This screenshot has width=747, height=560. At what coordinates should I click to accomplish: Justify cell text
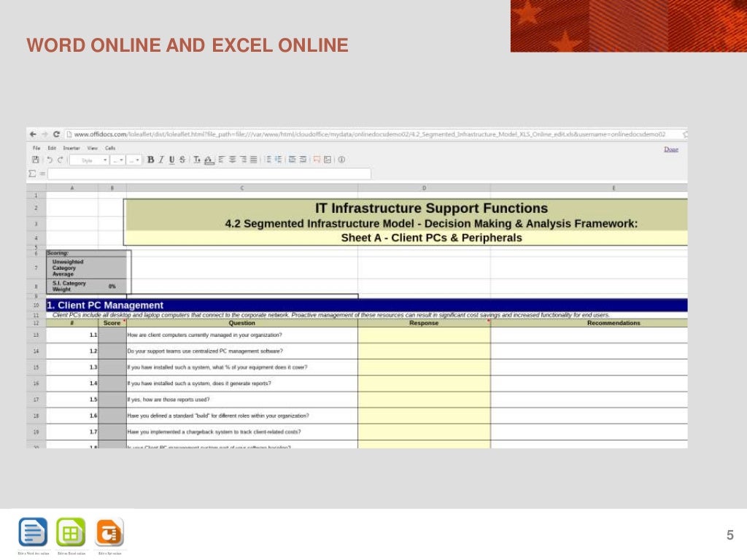253,160
